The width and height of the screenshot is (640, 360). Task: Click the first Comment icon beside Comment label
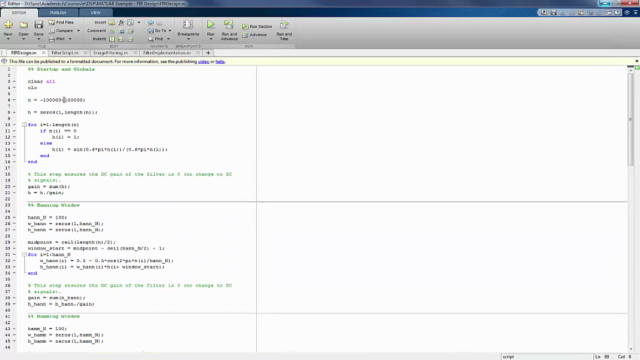coord(112,31)
